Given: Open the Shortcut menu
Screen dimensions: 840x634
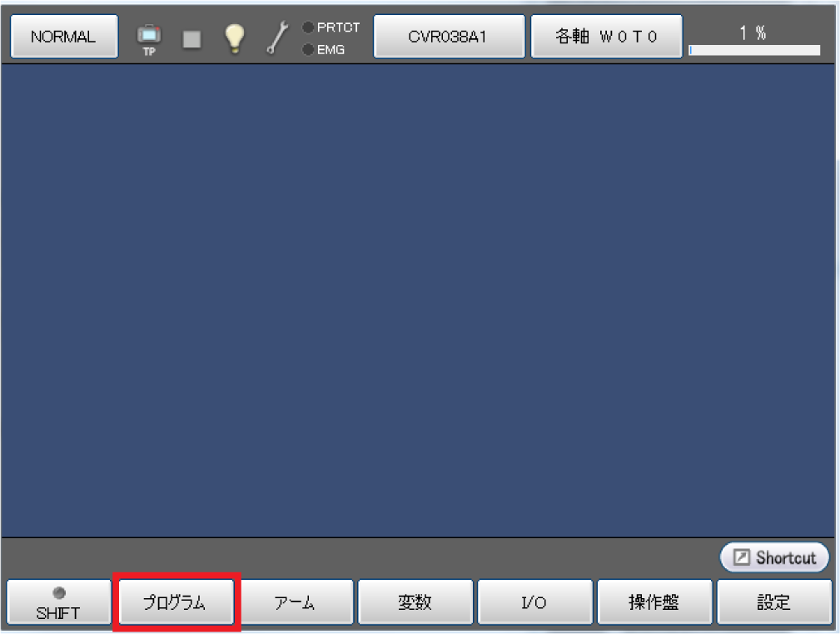Looking at the screenshot, I should pyautogui.click(x=774, y=557).
